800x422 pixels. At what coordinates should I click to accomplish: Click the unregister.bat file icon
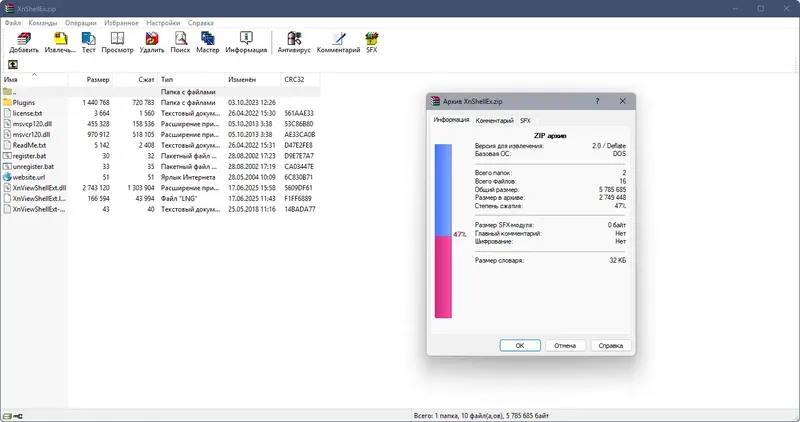pyautogui.click(x=7, y=166)
